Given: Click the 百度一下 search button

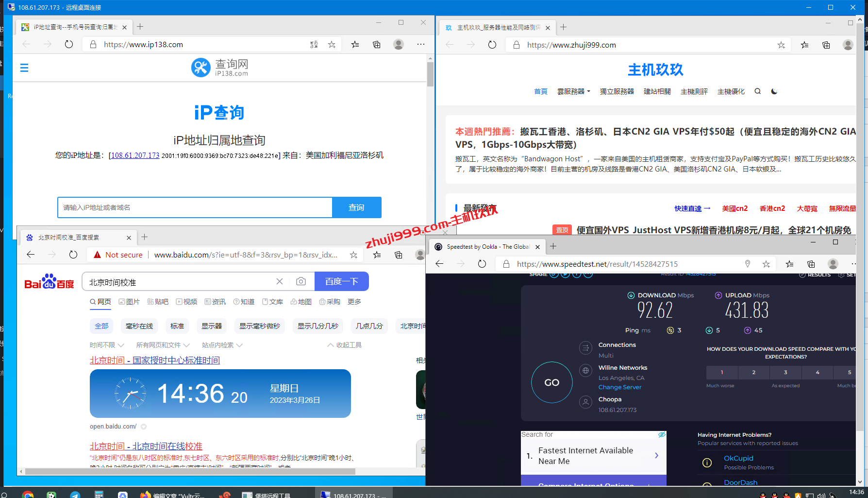Looking at the screenshot, I should 342,281.
